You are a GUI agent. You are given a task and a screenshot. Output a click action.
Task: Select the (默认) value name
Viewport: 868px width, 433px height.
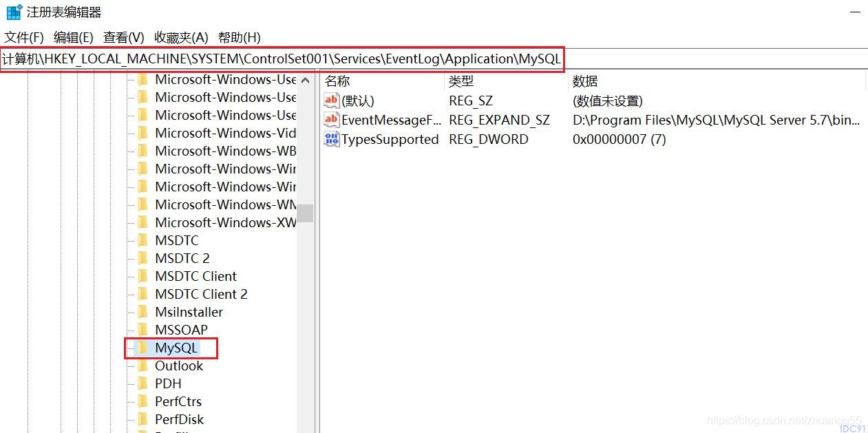click(x=358, y=101)
